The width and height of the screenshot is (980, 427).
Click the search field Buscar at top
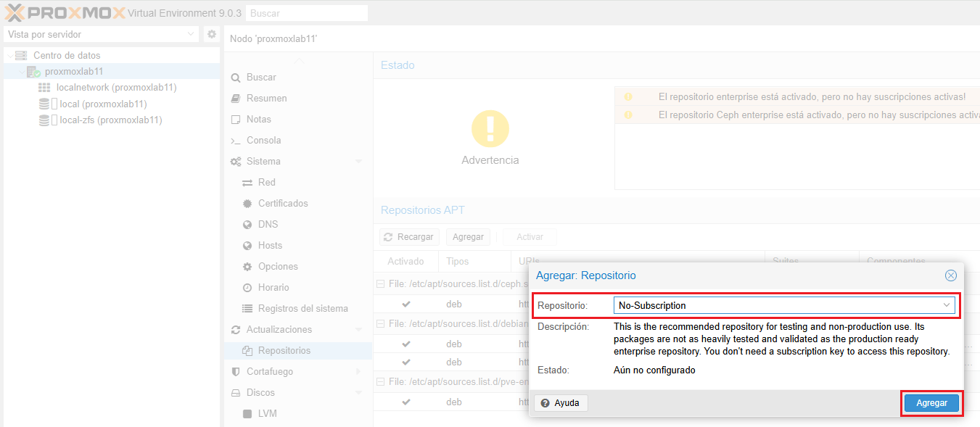point(307,13)
